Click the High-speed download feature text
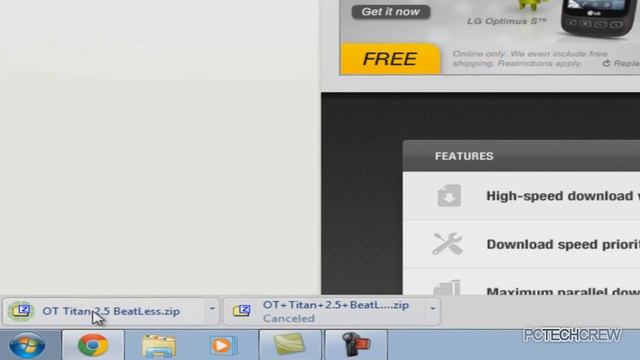Viewport: 640px width, 360px height. [x=563, y=196]
